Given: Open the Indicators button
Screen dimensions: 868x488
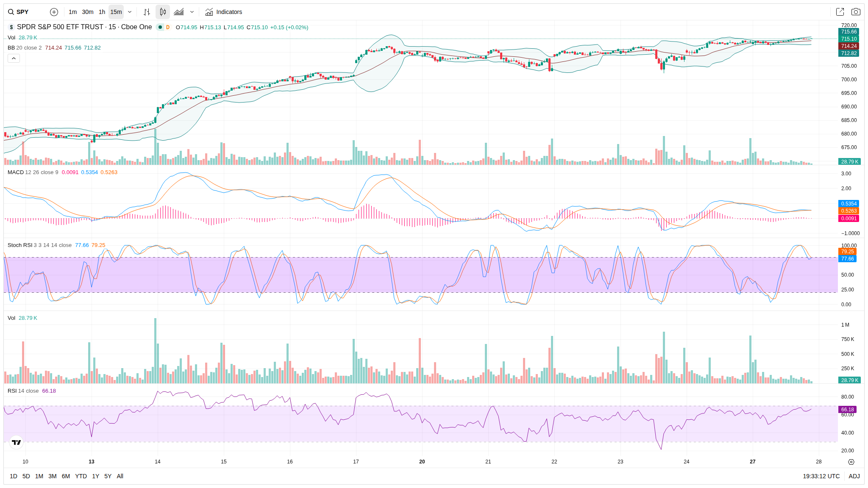Looking at the screenshot, I should tap(224, 12).
